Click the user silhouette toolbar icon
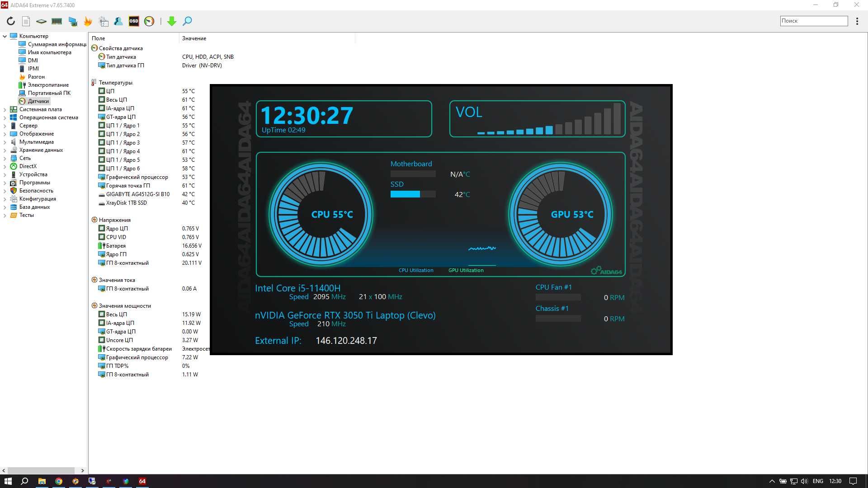 118,21
